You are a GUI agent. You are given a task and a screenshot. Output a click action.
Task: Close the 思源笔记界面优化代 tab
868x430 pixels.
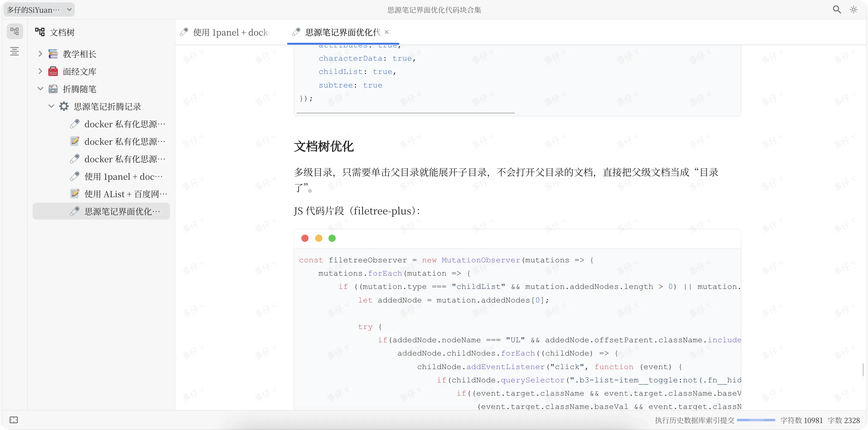[386, 32]
